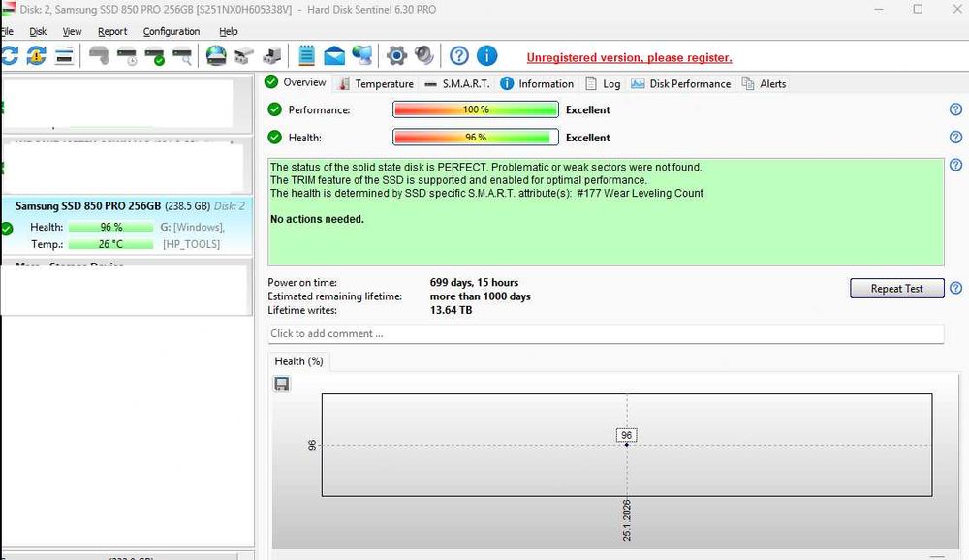The width and height of the screenshot is (969, 560).
Task: Click the '699 days, 15 hours' value
Action: point(474,283)
